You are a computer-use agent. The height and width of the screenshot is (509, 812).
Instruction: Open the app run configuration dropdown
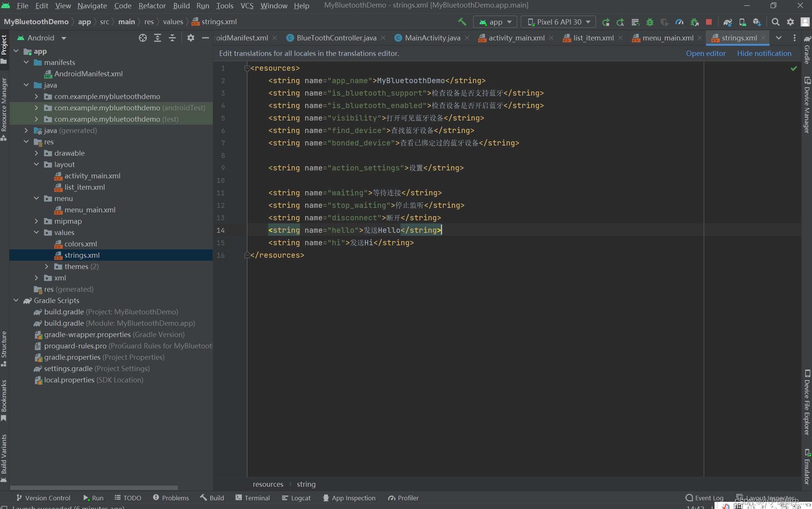coord(496,22)
